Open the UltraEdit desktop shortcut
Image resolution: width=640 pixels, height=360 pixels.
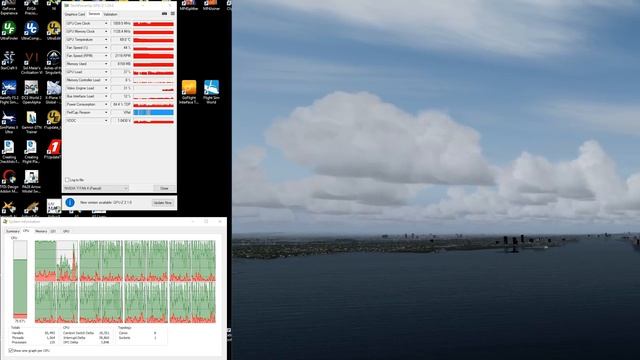[x=53, y=31]
